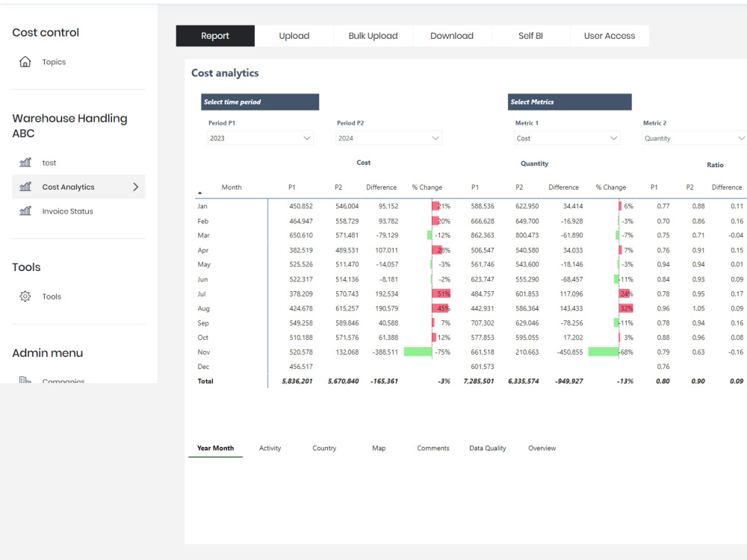
Task: Open the test sidebar entry
Action: coord(49,162)
